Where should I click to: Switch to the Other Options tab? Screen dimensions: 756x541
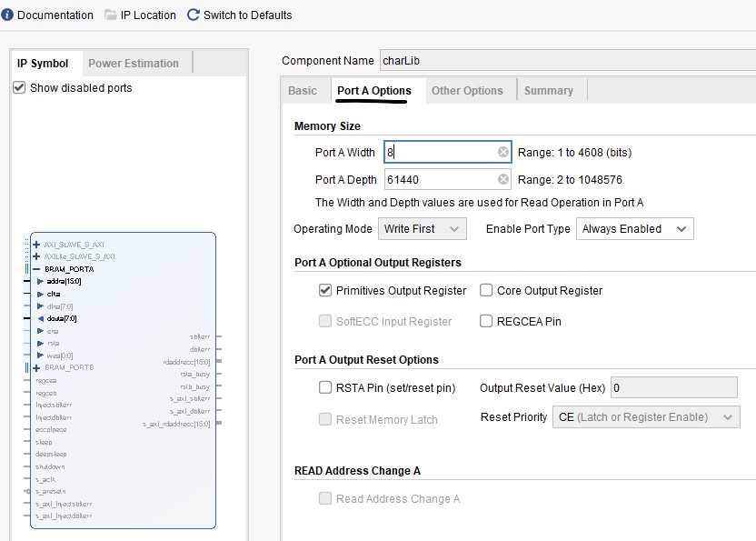[x=467, y=90]
